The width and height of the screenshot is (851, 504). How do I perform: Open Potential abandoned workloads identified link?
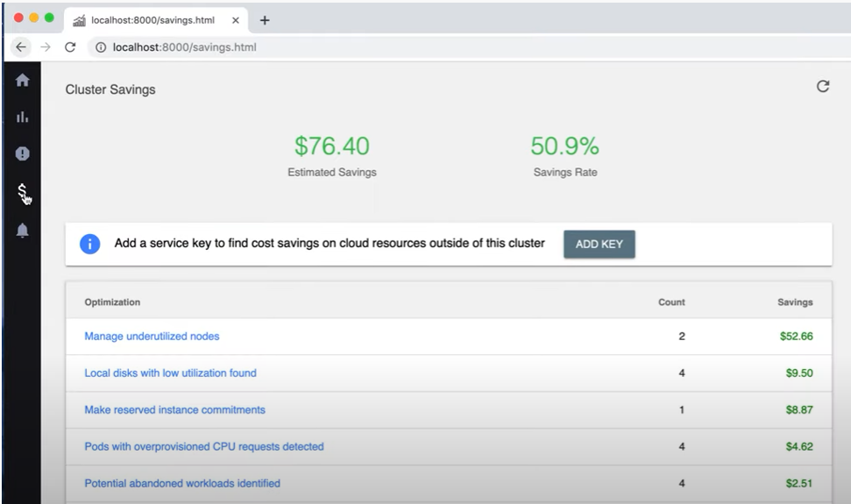[182, 483]
